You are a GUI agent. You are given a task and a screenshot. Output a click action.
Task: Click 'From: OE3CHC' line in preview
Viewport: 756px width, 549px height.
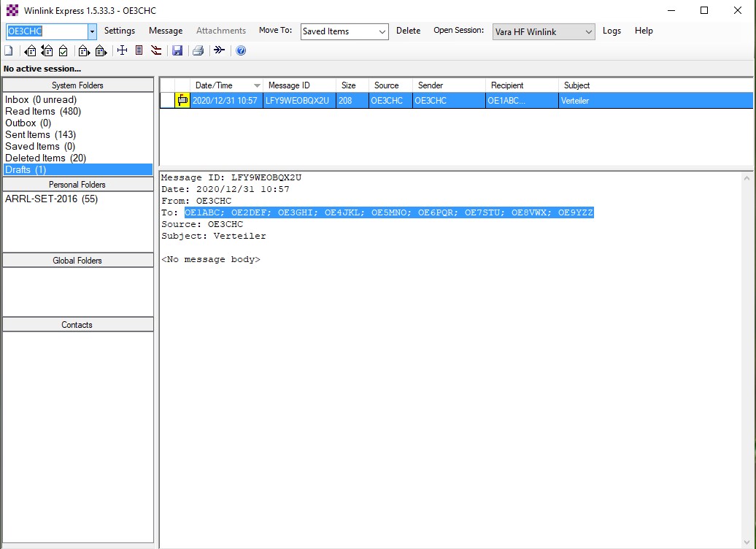tap(196, 201)
